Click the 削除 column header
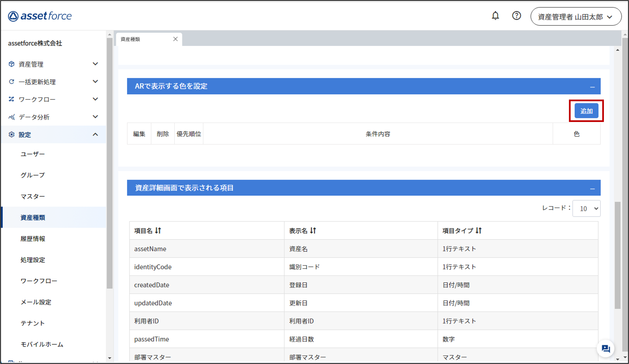The image size is (629, 364). coord(163,134)
